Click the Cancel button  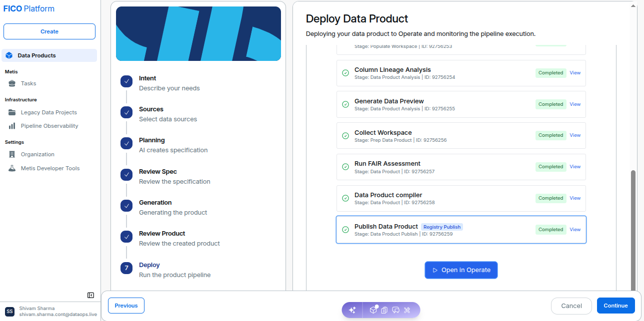pyautogui.click(x=571, y=306)
